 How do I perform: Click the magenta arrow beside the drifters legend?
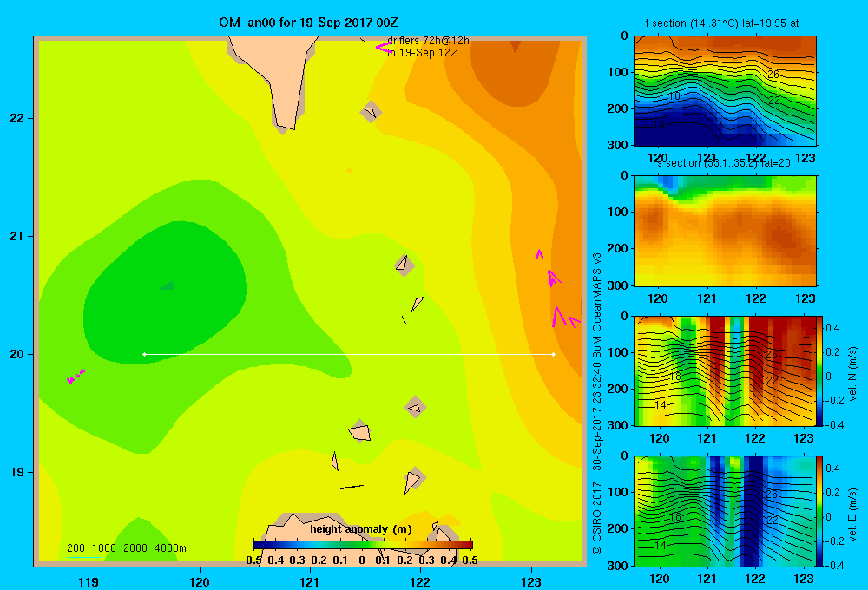click(384, 48)
